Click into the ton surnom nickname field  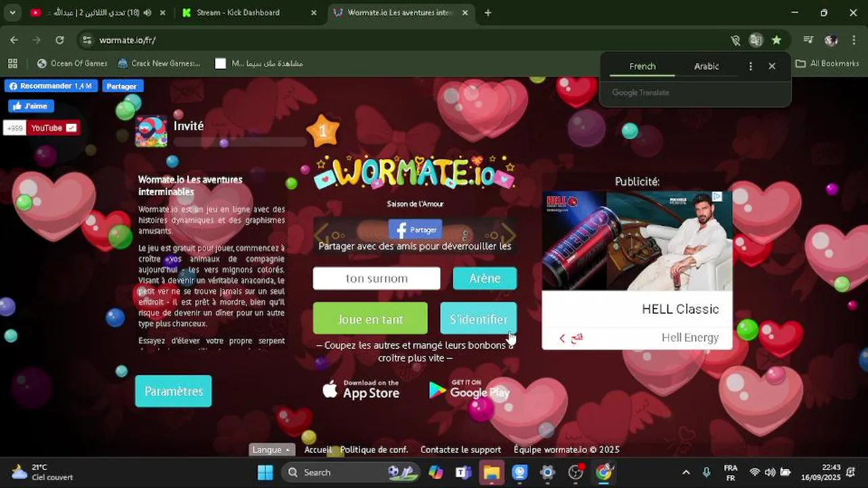pyautogui.click(x=376, y=278)
